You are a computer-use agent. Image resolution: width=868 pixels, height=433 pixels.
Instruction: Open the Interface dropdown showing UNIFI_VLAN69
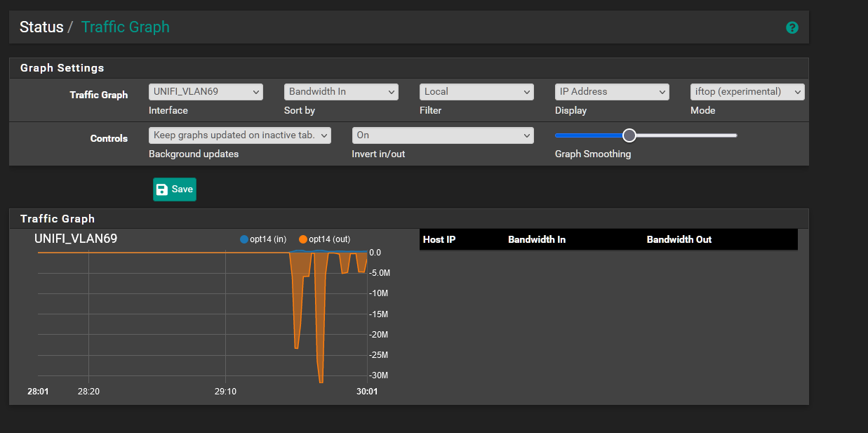pos(206,92)
